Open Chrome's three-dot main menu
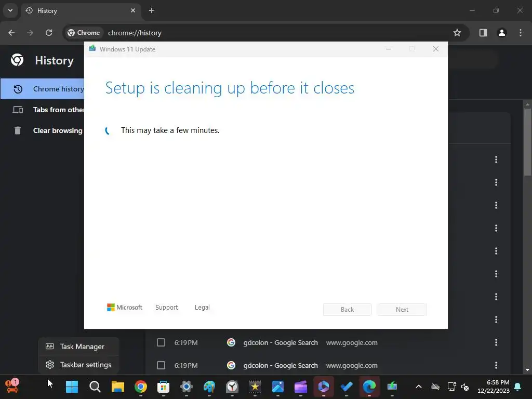Viewport: 532px width, 399px height. (x=521, y=33)
